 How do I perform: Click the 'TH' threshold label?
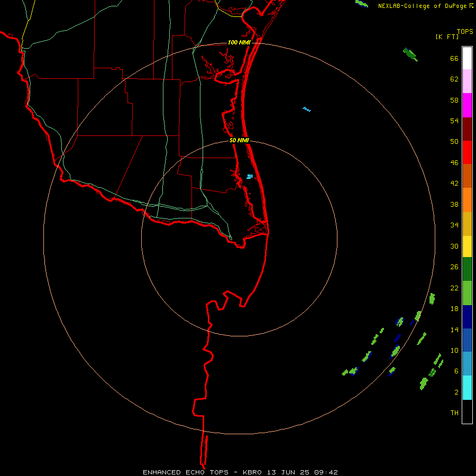pos(454,413)
